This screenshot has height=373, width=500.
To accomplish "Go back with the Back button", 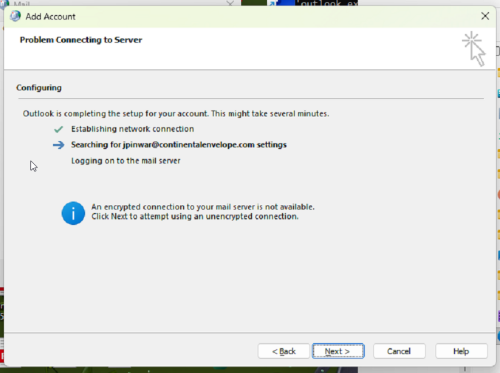I will [x=284, y=351].
